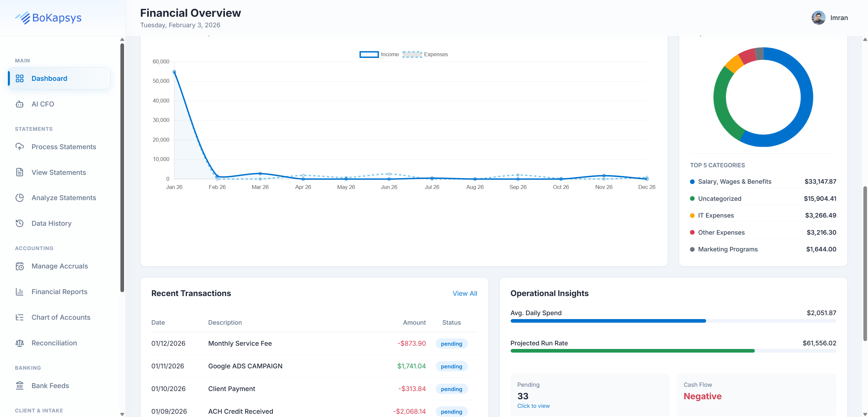Click 'Click to view' under Pending count
This screenshot has width=868, height=417.
(533, 406)
